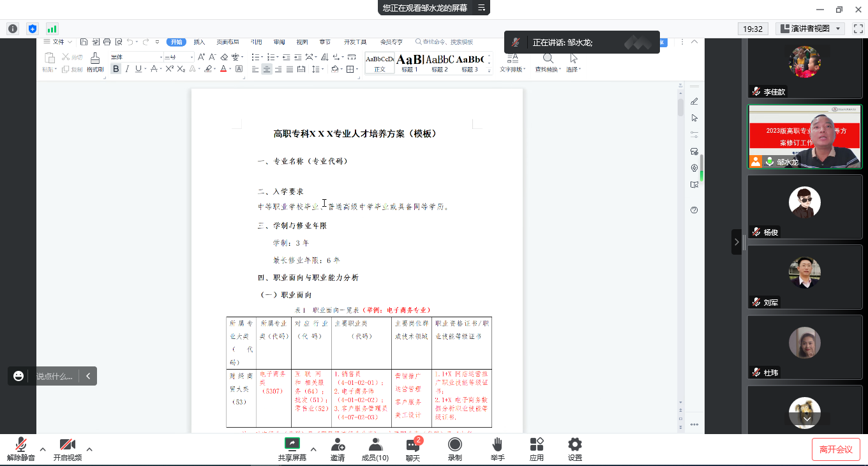Open the Members (10) list

coord(375,444)
